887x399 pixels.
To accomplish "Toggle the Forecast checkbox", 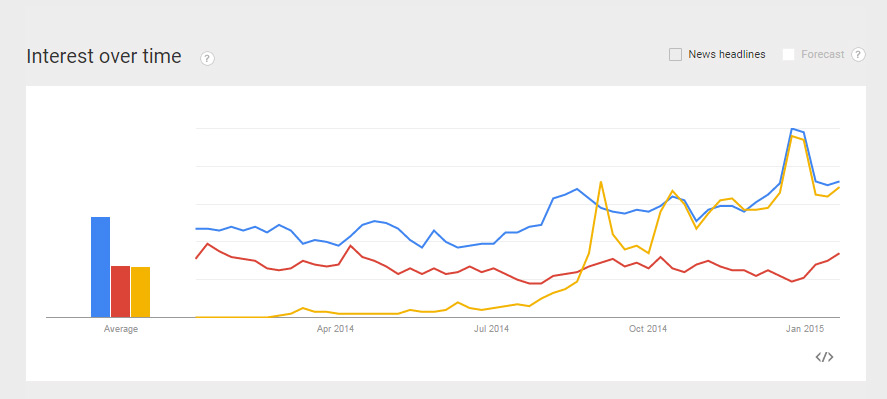I will pos(789,54).
